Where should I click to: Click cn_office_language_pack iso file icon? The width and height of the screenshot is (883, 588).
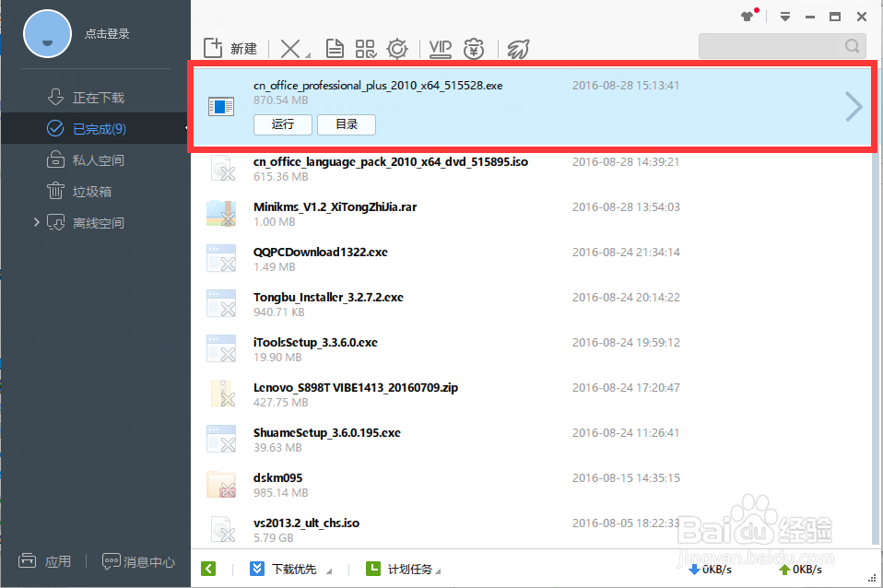222,168
